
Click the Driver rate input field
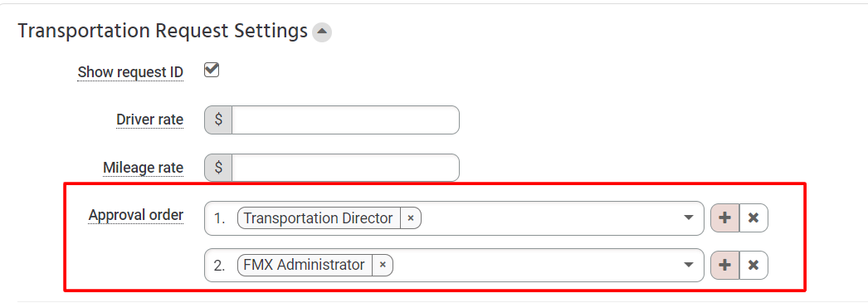pyautogui.click(x=345, y=120)
